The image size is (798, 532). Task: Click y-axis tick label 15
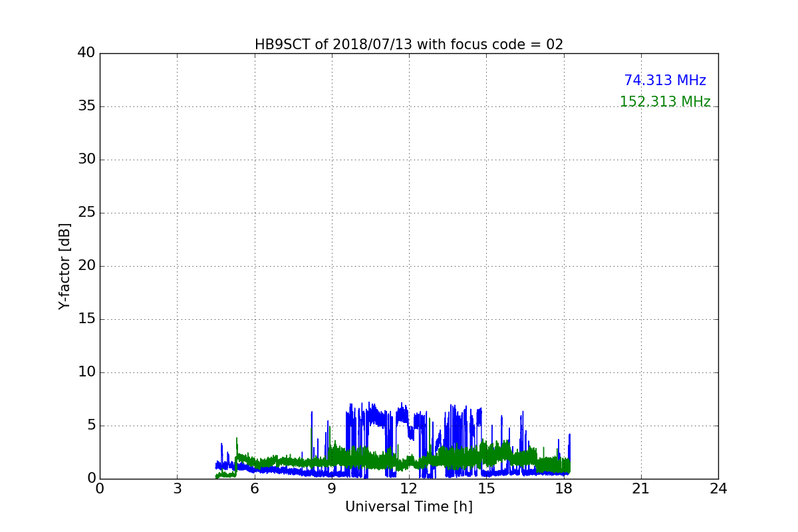(x=86, y=319)
